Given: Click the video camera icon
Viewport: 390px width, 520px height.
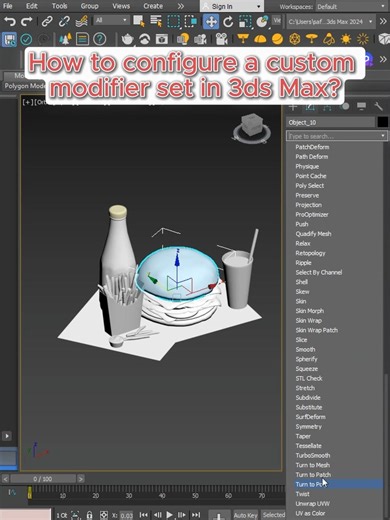Looking at the screenshot, I should (x=222, y=39).
